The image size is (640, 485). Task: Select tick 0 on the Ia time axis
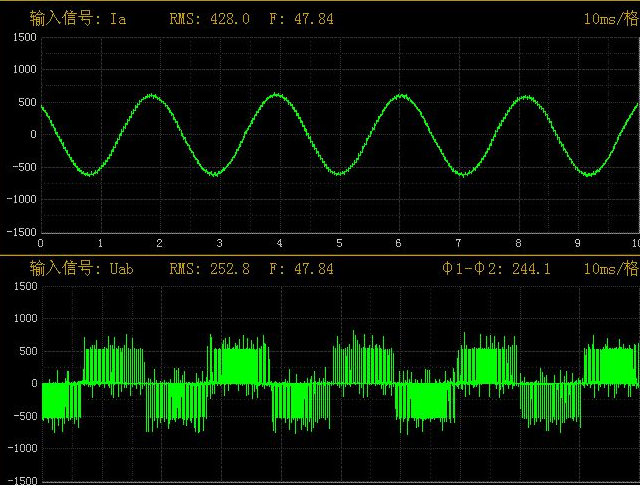[41, 243]
